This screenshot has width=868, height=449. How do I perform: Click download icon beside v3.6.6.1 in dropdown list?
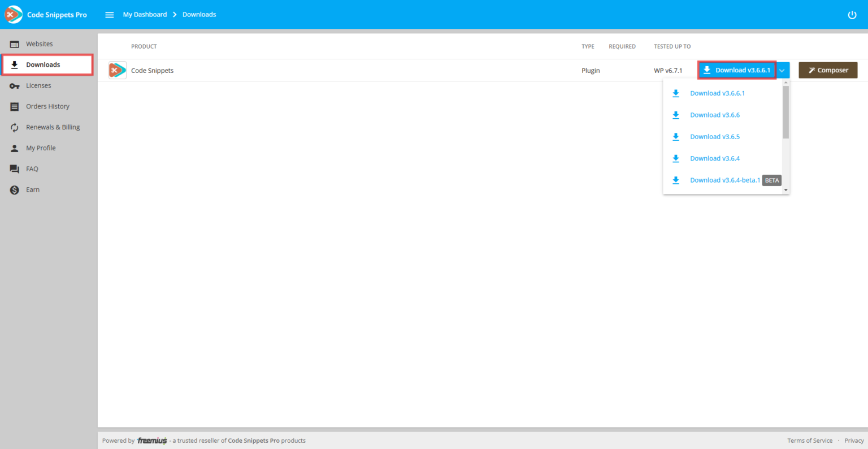[676, 93]
